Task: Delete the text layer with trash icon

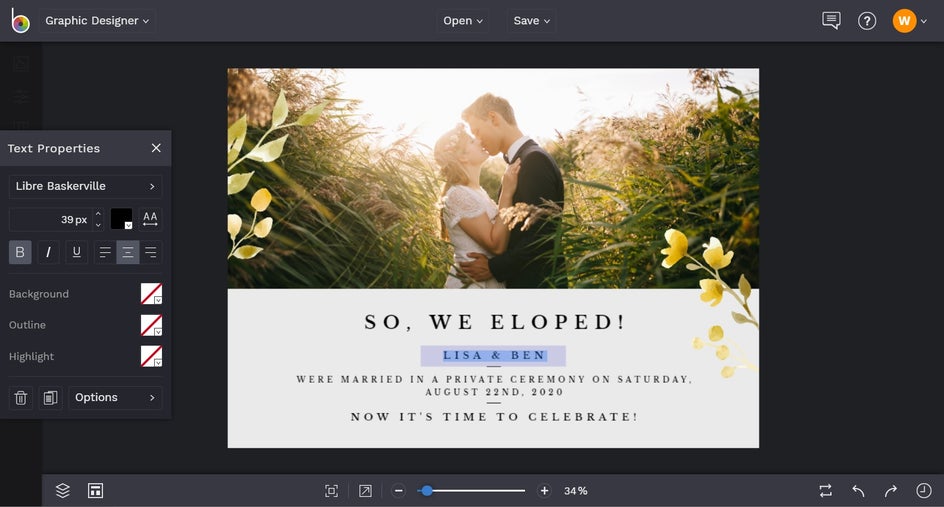Action: (20, 398)
